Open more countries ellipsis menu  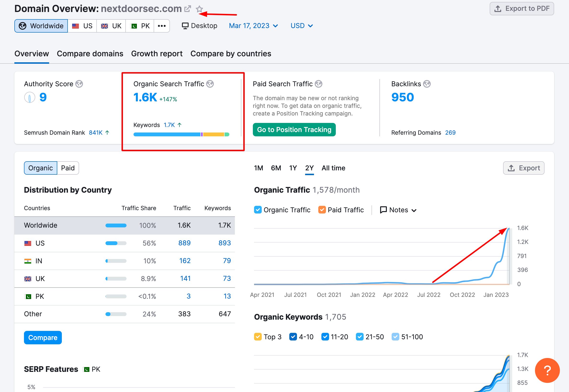point(162,26)
